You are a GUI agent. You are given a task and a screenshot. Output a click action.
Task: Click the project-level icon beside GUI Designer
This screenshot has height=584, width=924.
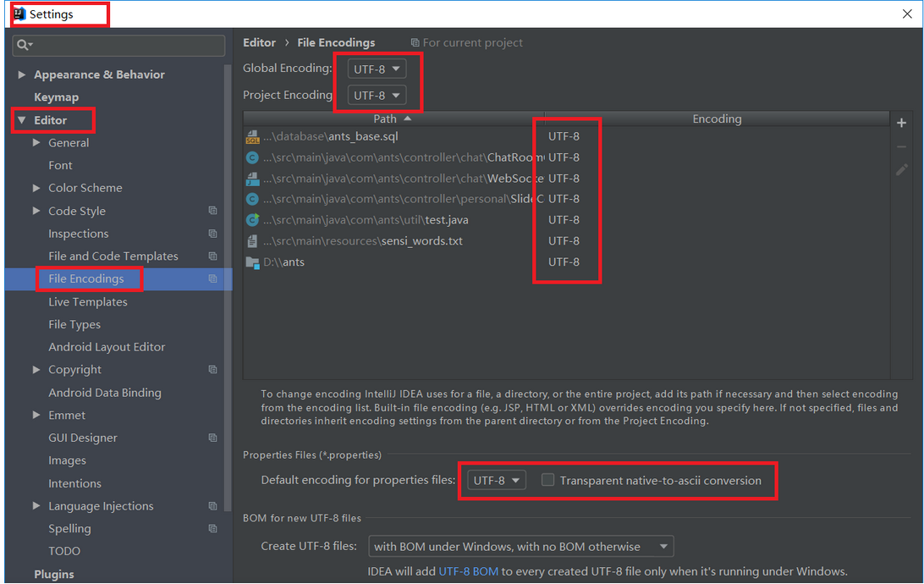212,438
